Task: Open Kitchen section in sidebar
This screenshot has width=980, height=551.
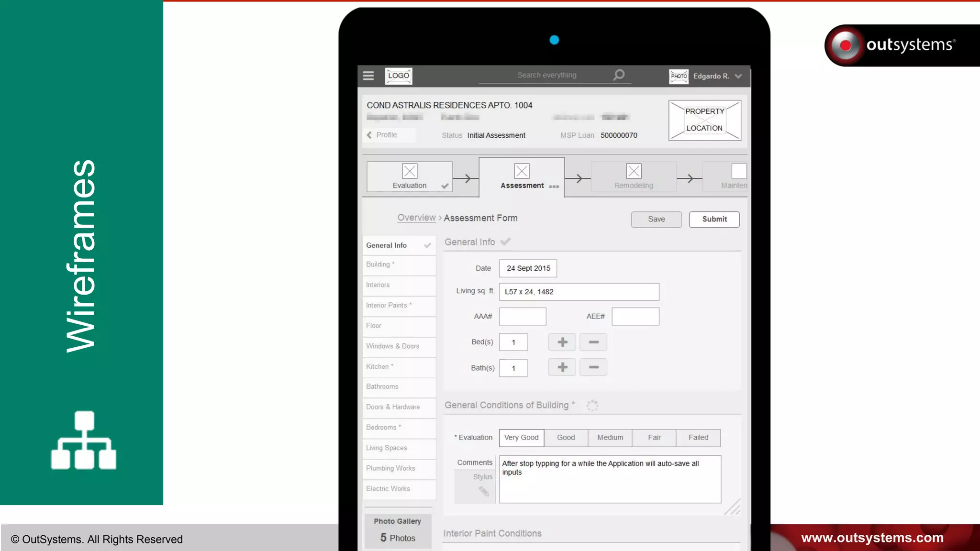Action: pyautogui.click(x=399, y=367)
